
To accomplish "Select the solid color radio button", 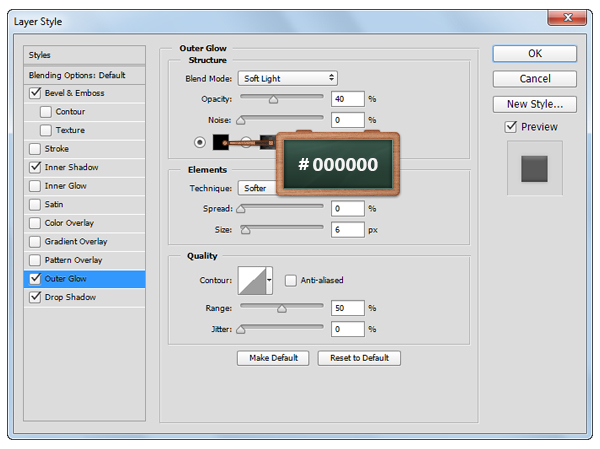I will [200, 143].
